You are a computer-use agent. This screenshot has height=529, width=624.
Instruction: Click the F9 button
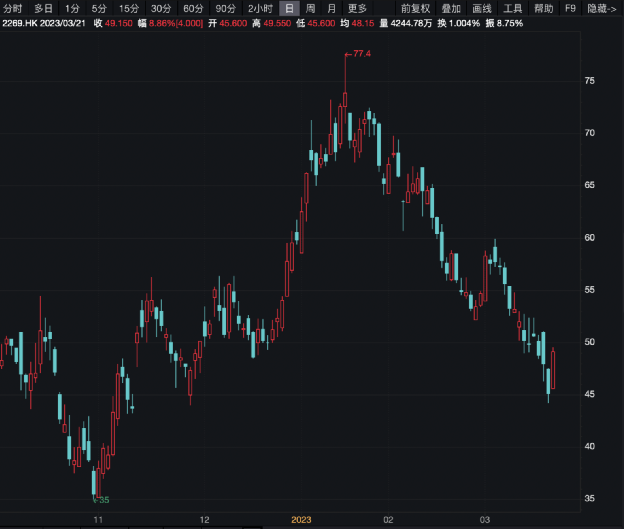coord(570,8)
